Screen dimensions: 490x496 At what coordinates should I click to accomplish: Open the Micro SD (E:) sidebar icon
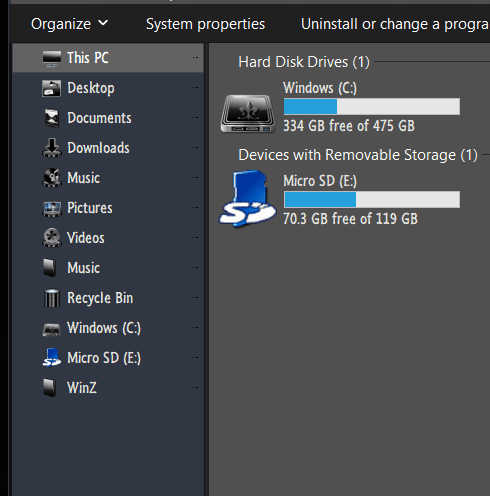(x=52, y=357)
